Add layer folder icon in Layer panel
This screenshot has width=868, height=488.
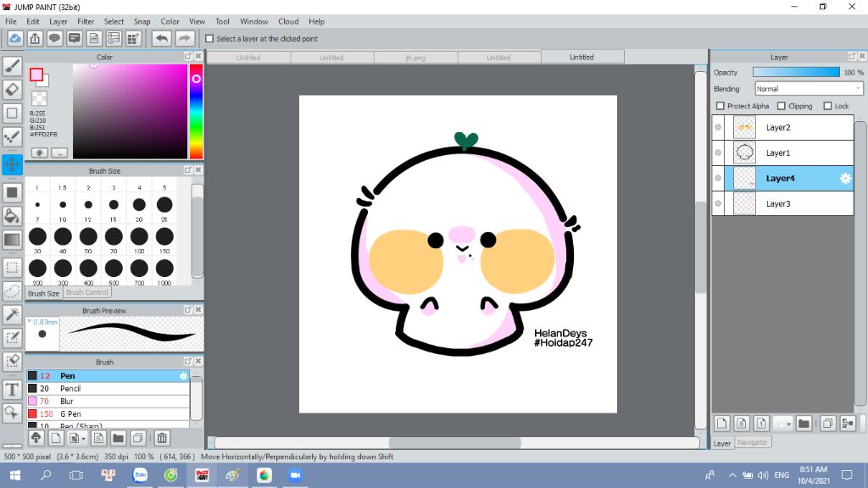(804, 424)
